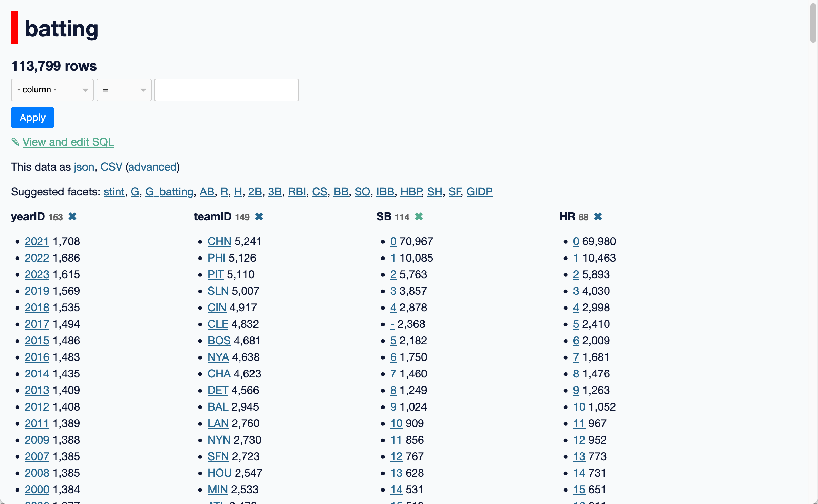Screen dimensions: 818x504
Task: Remove the HR facet with its X icon
Action: (598, 216)
